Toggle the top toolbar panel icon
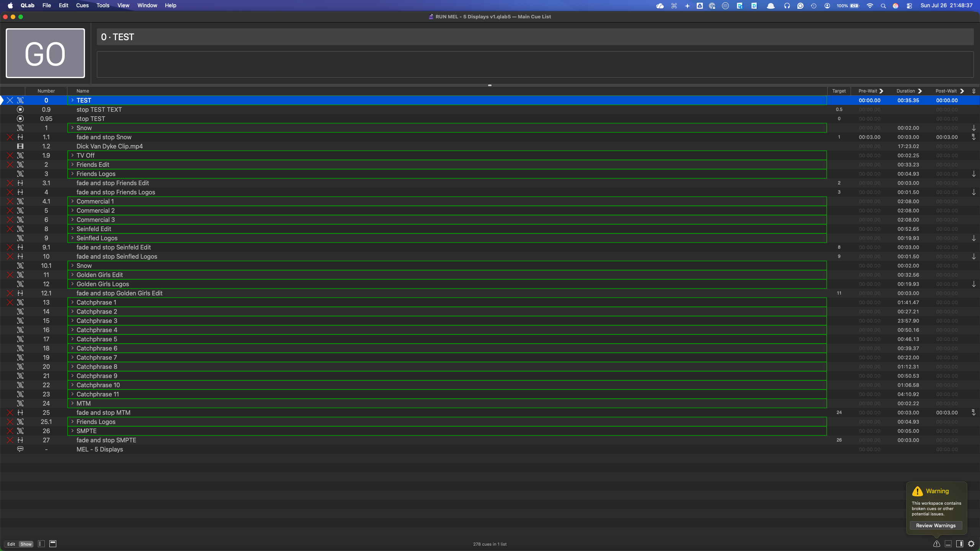 point(53,544)
